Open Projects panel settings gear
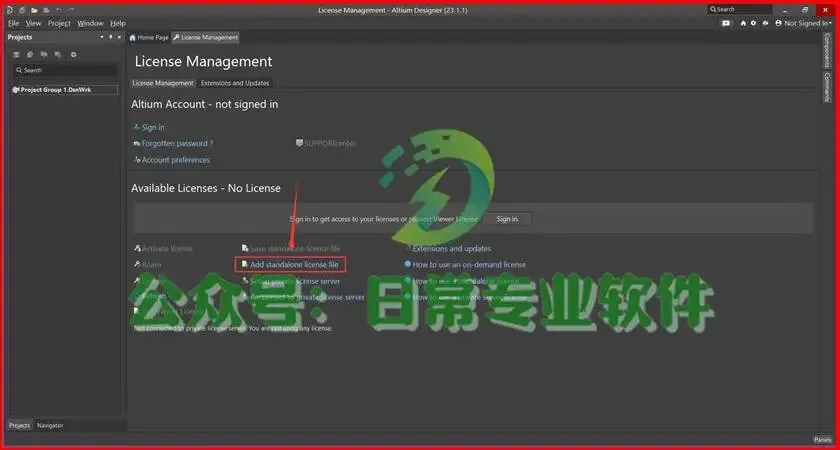 74,55
